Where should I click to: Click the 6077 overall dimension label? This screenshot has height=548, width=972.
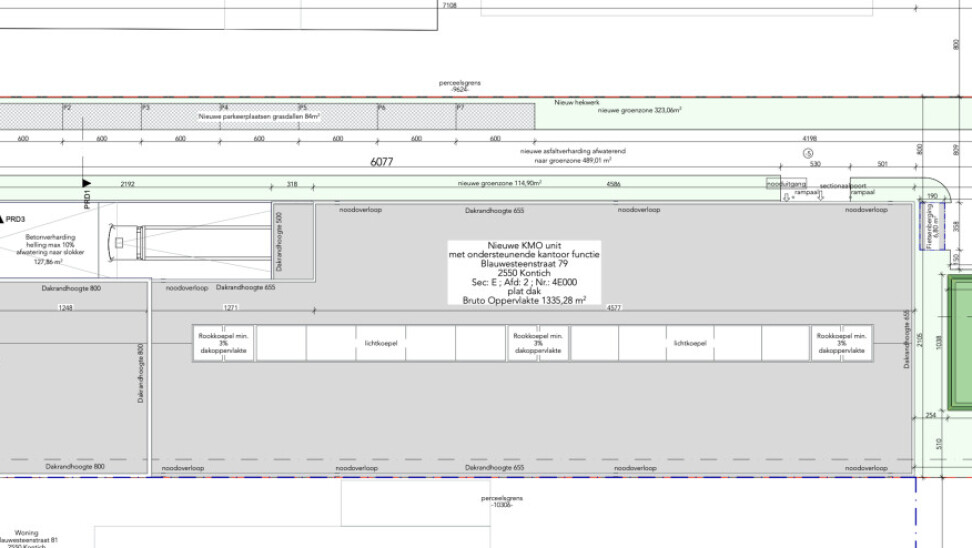tap(382, 161)
